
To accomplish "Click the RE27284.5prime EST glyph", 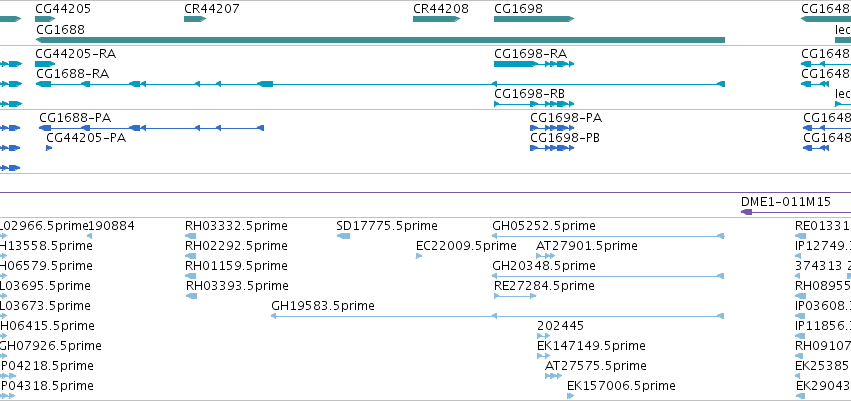I will (x=515, y=296).
